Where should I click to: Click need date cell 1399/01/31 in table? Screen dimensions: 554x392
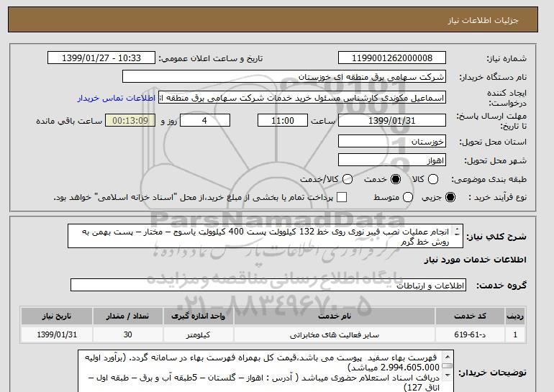coord(57,334)
